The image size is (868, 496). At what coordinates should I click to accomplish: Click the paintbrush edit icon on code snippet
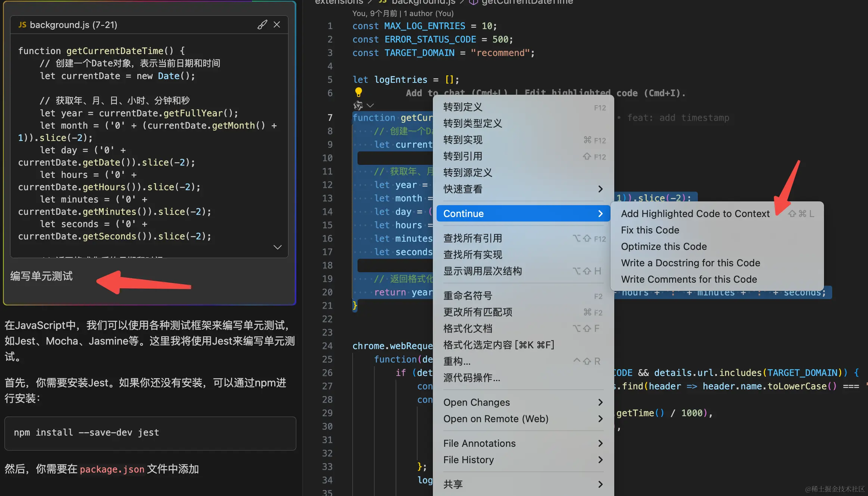[262, 25]
